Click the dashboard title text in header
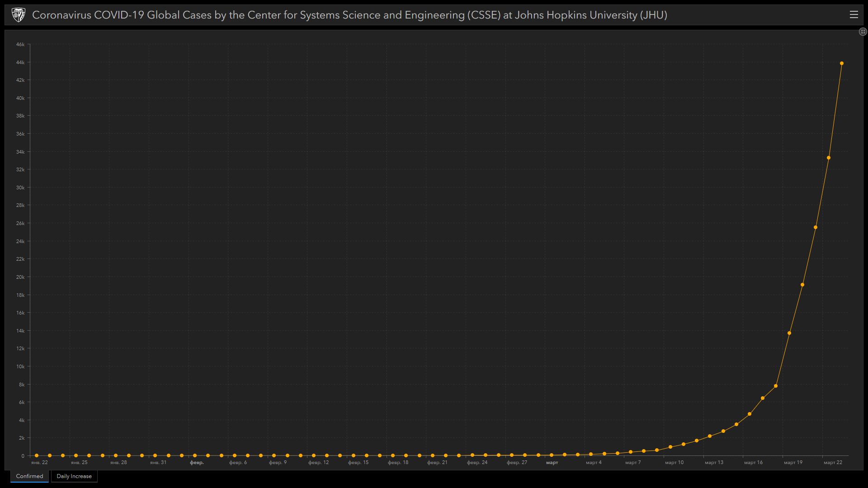868x488 pixels. [x=349, y=15]
